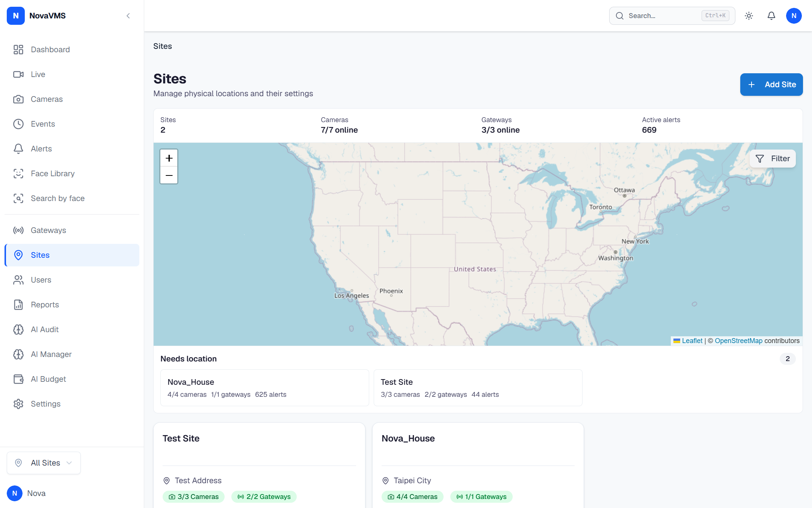Image resolution: width=812 pixels, height=508 pixels.
Task: Click the AI Manager brain icon
Action: (x=18, y=354)
